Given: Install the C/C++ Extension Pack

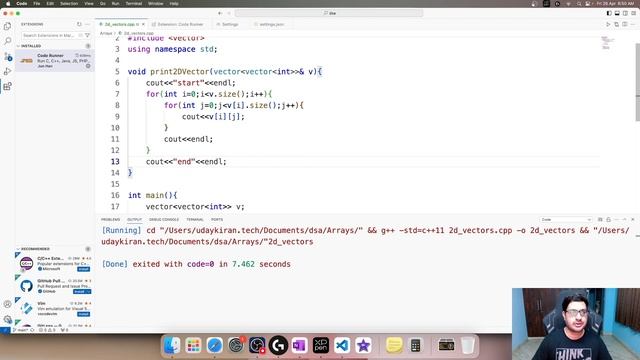Looking at the screenshot, I should coord(84,269).
